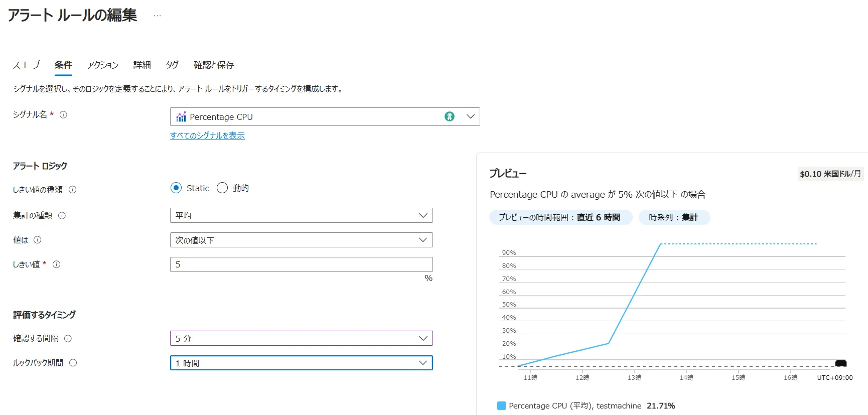868x415 pixels.
Task: Click the プレビューの時間範囲 直近 6 時間 pill
Action: (560, 217)
